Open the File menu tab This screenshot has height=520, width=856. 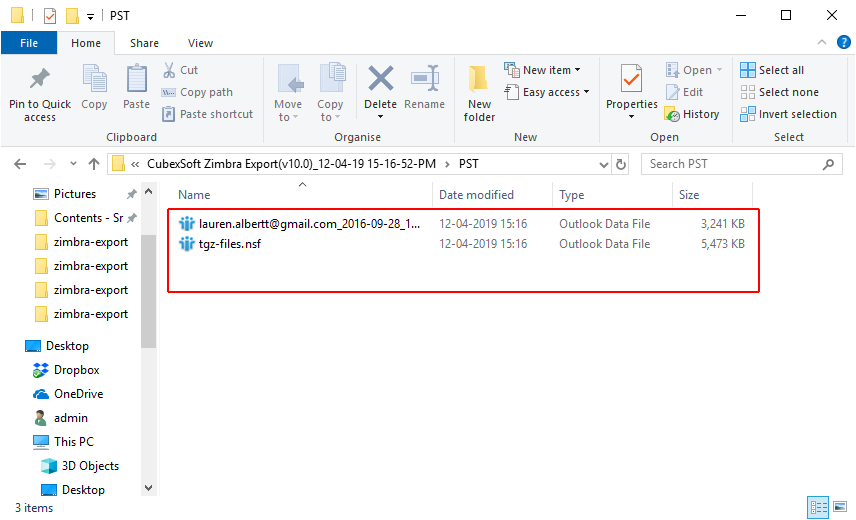click(x=29, y=43)
